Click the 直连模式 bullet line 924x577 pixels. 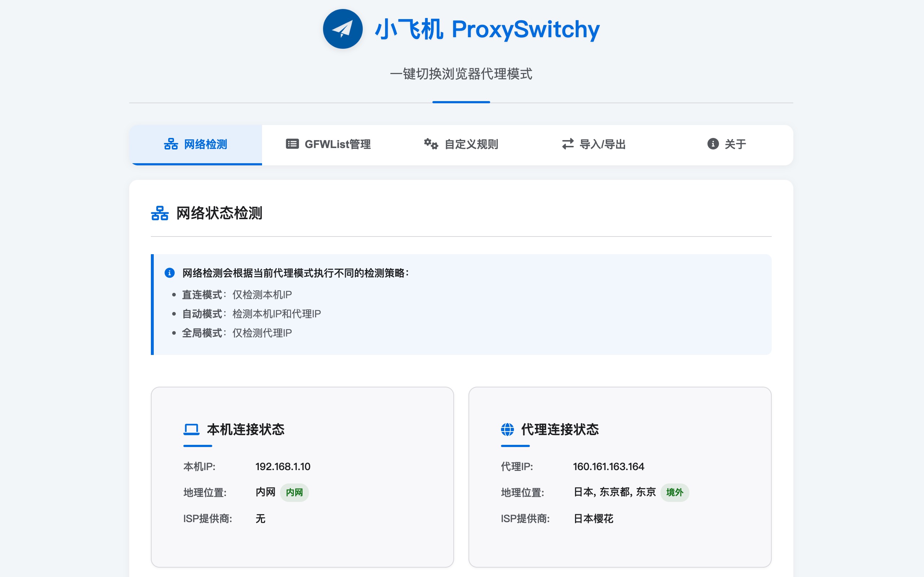[x=237, y=295]
